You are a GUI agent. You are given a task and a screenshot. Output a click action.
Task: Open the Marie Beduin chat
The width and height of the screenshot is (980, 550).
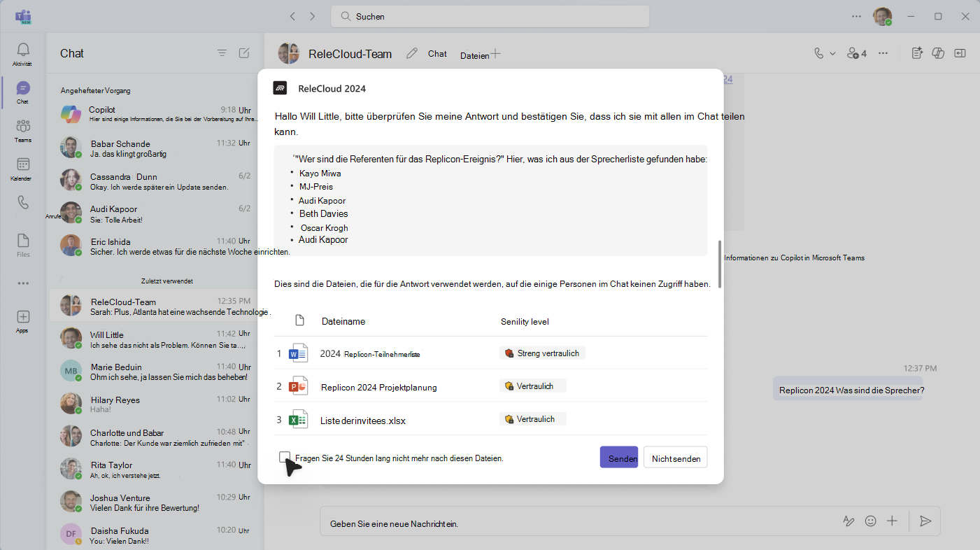[x=155, y=372]
